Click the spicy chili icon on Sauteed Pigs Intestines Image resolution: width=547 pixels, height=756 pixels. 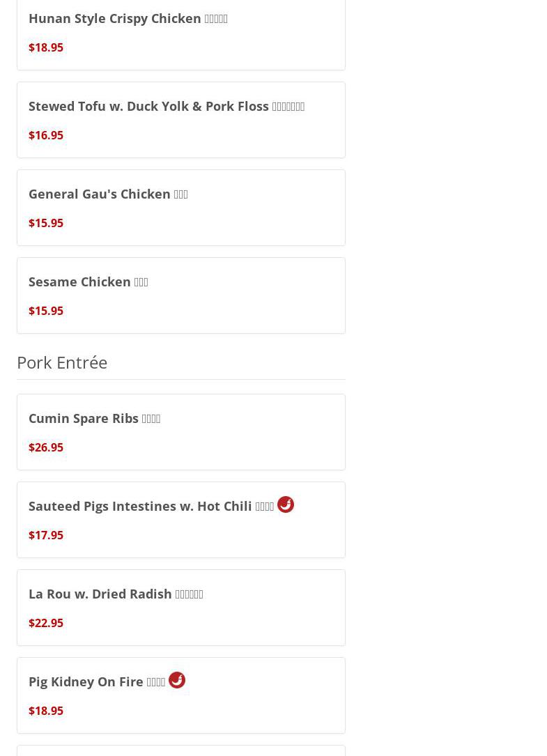pos(286,504)
